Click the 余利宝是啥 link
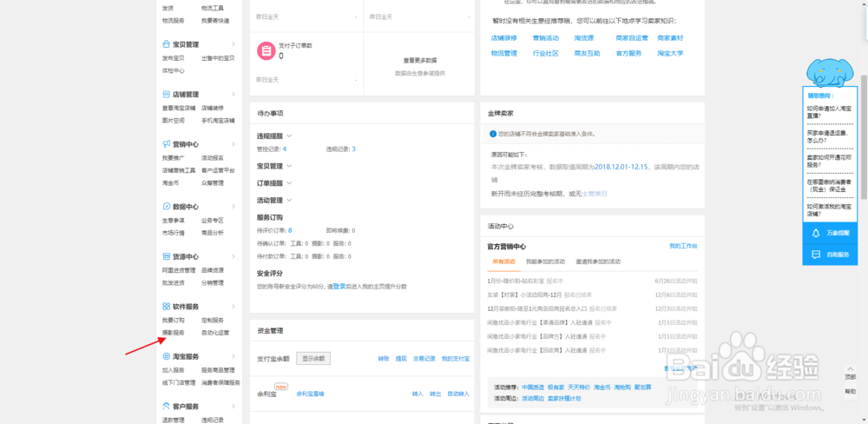Viewport: 868px width, 424px height. [x=310, y=394]
